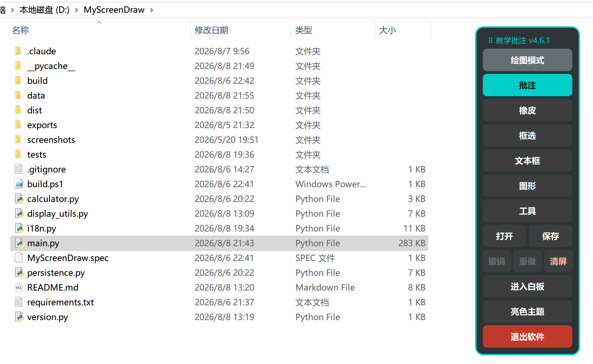Screen dimensions: 593x364
Task: Expand the chevron after 本地磁盘 (D:)
Action: (x=76, y=10)
